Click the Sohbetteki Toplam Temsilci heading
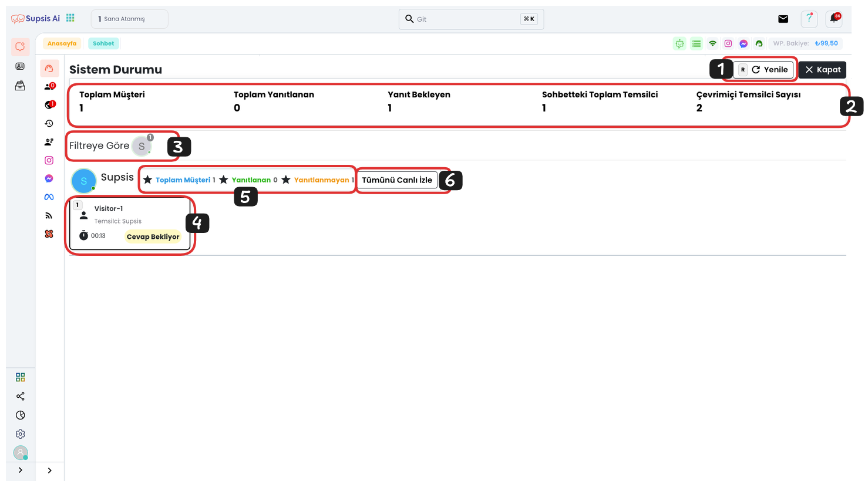Screen dimensions: 868x487 pos(600,94)
